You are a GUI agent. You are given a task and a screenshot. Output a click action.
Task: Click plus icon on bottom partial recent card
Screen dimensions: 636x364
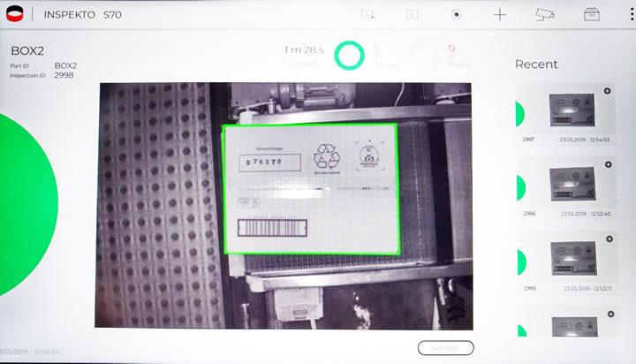(611, 315)
